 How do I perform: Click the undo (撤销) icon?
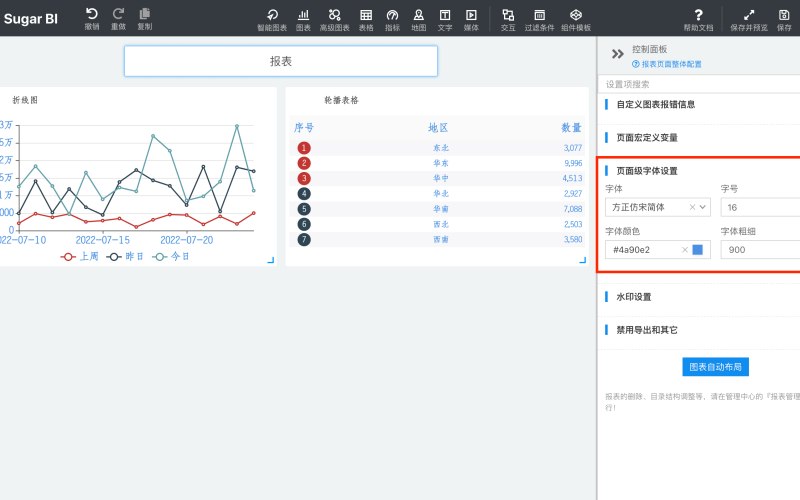tap(92, 18)
